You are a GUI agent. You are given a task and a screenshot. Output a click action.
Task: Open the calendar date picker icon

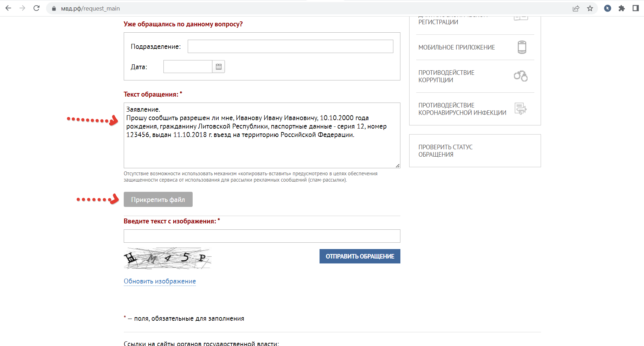pos(218,67)
